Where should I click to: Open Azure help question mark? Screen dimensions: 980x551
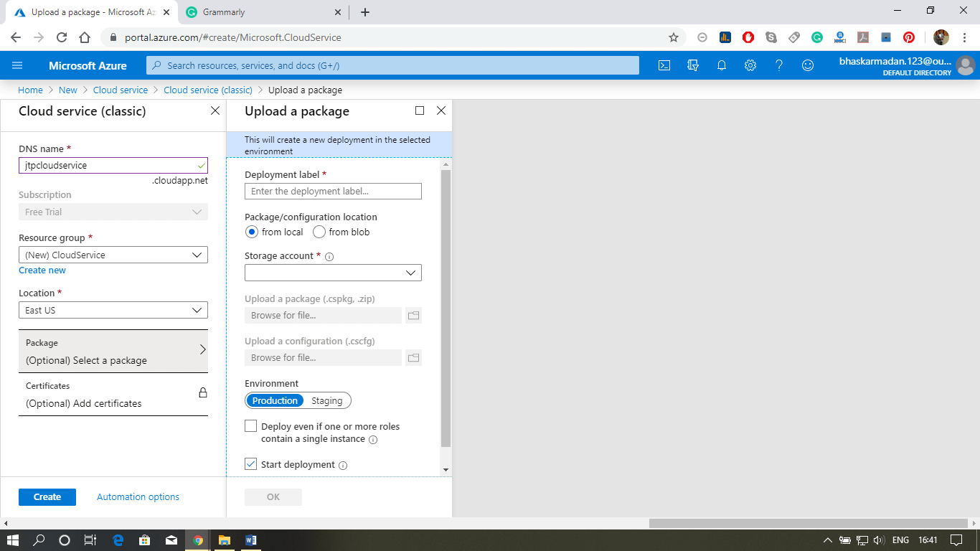(779, 65)
